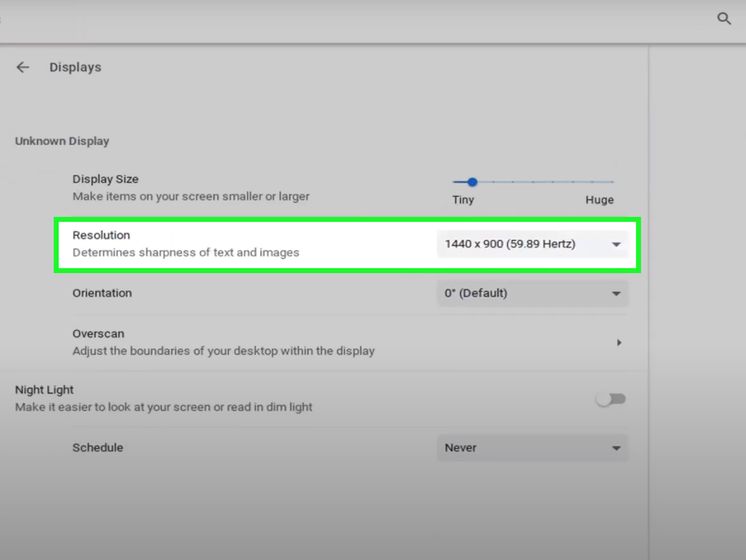Toggle the Night Light switch
The height and width of the screenshot is (560, 746).
[611, 399]
